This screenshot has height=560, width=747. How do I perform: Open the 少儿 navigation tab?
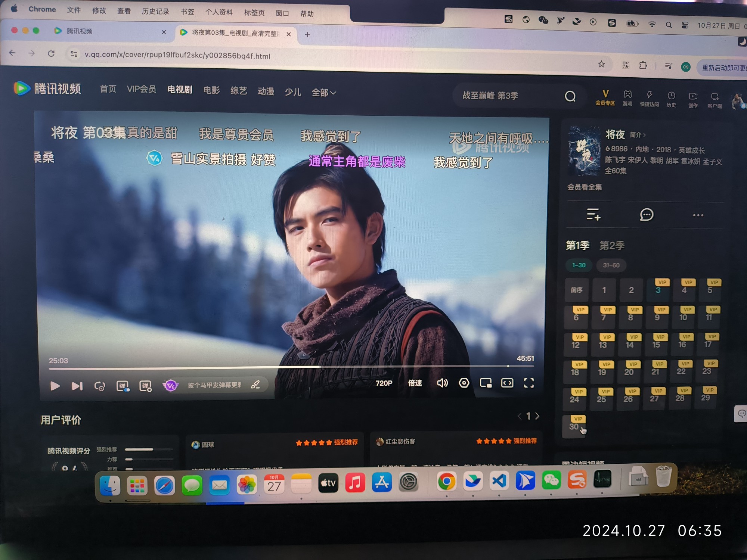[x=293, y=91]
